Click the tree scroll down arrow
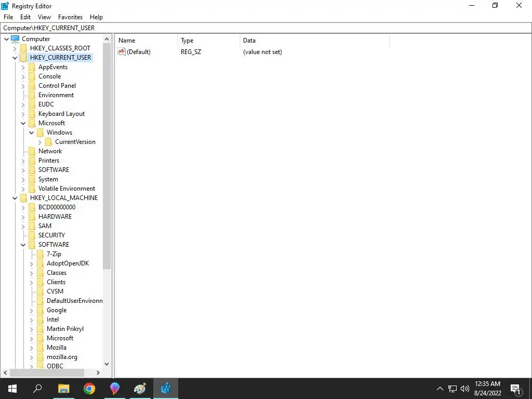The width and height of the screenshot is (532, 399). coord(107,364)
